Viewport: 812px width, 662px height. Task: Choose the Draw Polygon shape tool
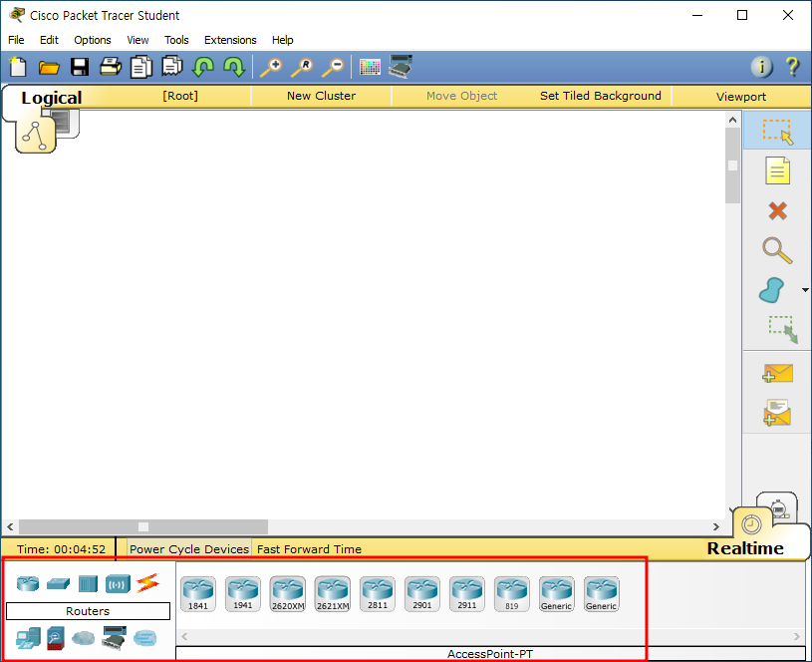(x=771, y=290)
